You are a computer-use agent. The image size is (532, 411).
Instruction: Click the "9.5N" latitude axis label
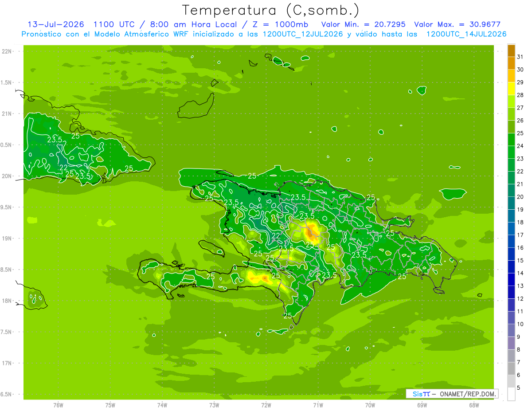7,207
